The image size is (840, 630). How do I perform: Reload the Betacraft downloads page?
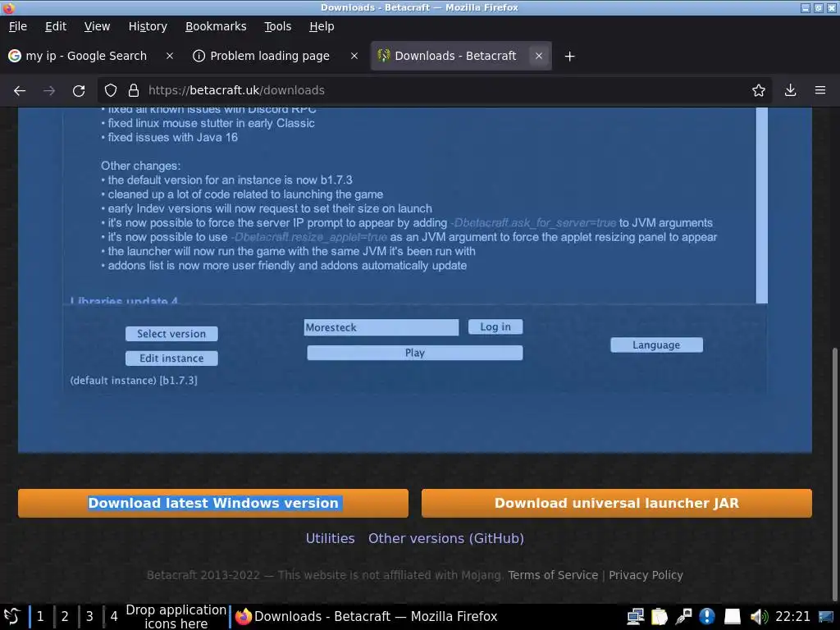click(x=79, y=90)
